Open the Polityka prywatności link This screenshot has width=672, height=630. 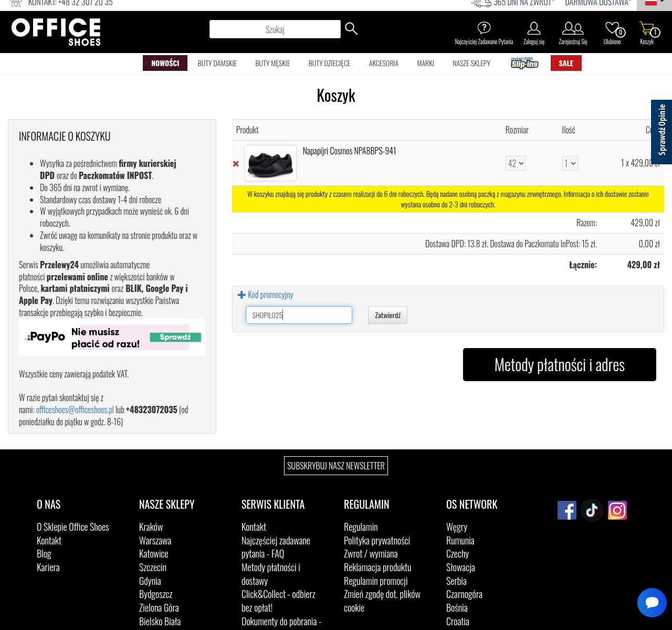377,541
